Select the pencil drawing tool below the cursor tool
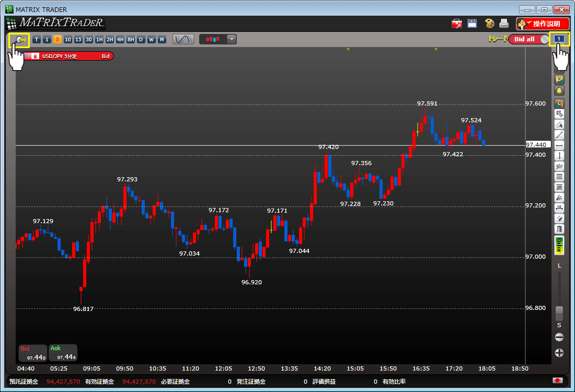This screenshot has width=575, height=392. 559,124
